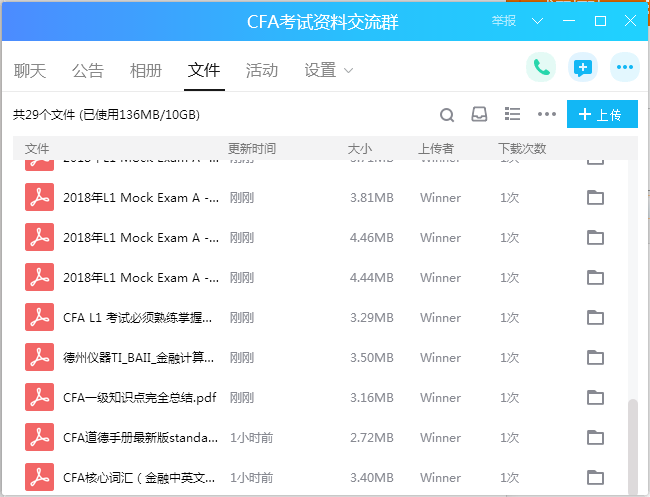Start a group voice call

coord(541,67)
